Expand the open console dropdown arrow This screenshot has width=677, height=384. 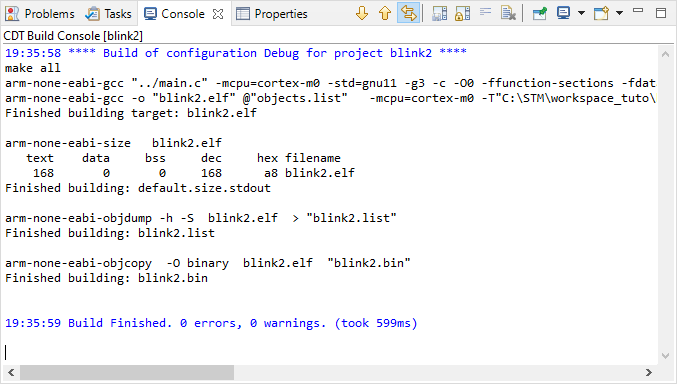tap(619, 13)
